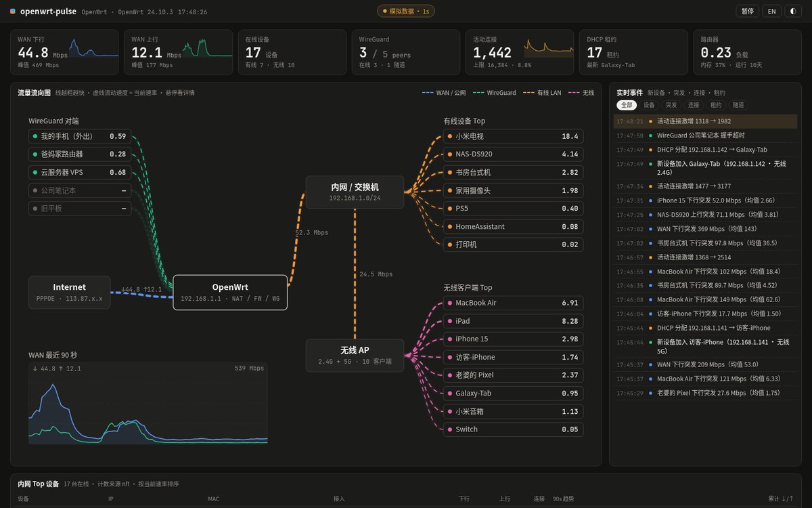Click wireless client Switch
The image size is (812, 508).
[x=514, y=429]
